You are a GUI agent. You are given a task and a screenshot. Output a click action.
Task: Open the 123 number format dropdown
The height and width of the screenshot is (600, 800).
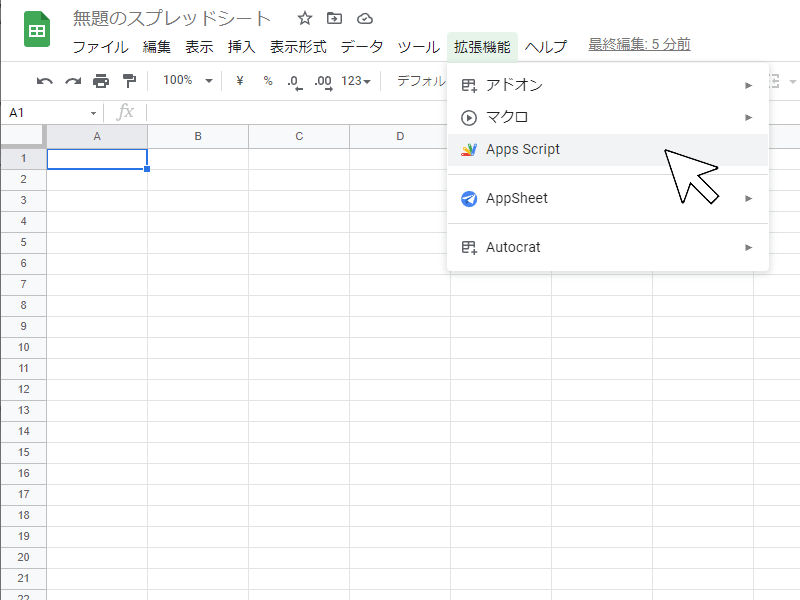click(x=356, y=81)
